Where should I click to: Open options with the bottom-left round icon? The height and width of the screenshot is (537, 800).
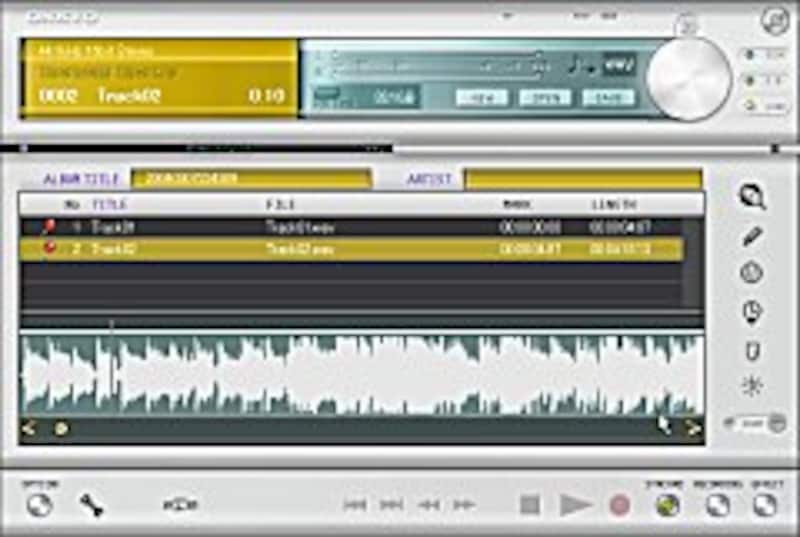pyautogui.click(x=39, y=505)
